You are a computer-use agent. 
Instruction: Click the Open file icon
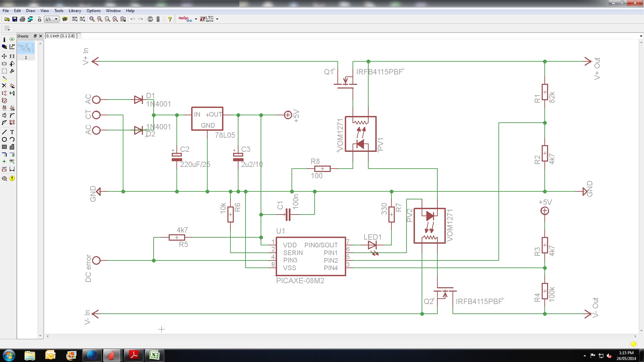[7, 19]
